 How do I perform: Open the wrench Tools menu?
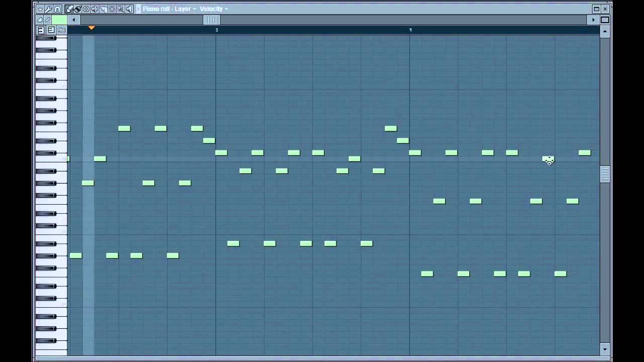coord(48,9)
